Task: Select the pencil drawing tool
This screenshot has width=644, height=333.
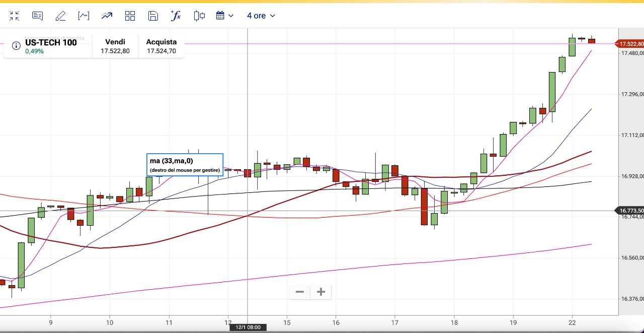Action: click(60, 16)
